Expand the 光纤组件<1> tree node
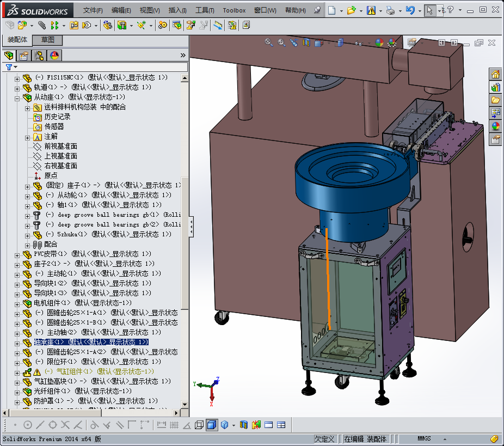This screenshot has height=446, width=504. pos(17,393)
